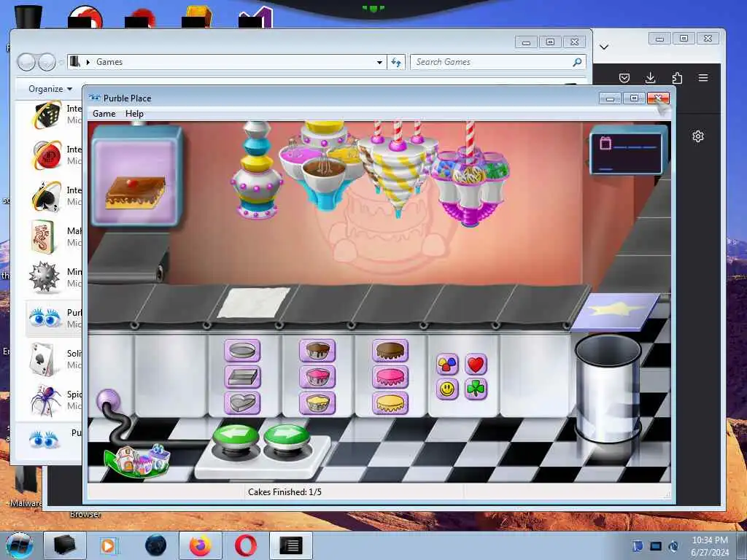The image size is (747, 560).
Task: Click the metal trash can
Action: [x=608, y=389]
